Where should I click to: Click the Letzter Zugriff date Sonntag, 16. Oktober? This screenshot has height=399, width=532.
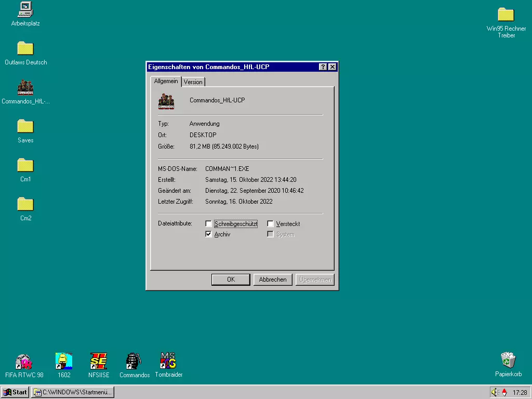click(239, 202)
